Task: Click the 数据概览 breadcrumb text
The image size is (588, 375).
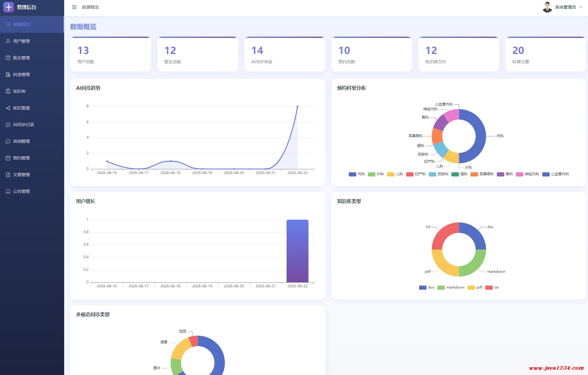Action: pyautogui.click(x=90, y=7)
